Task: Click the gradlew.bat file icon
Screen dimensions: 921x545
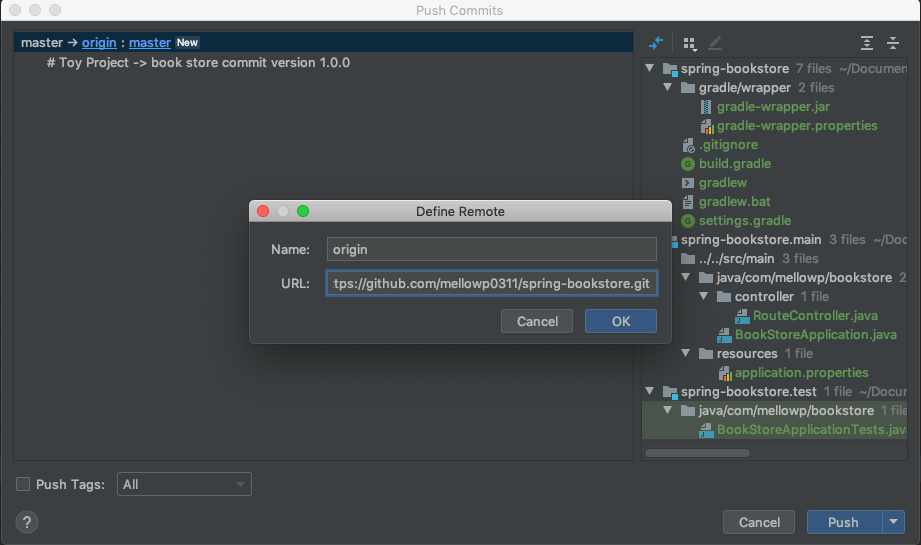Action: click(688, 202)
